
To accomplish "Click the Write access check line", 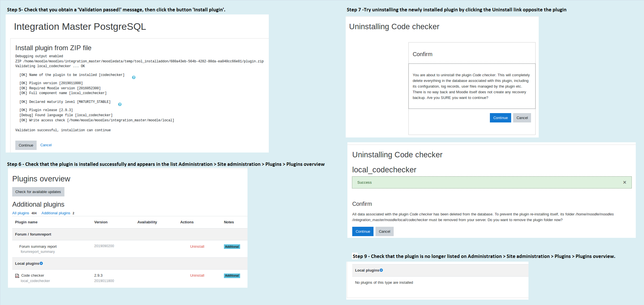I will tap(97, 120).
